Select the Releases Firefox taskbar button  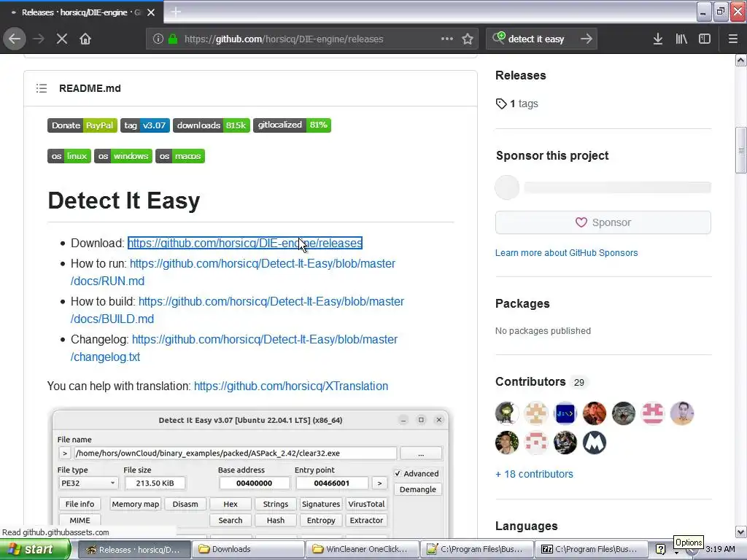[x=134, y=549]
